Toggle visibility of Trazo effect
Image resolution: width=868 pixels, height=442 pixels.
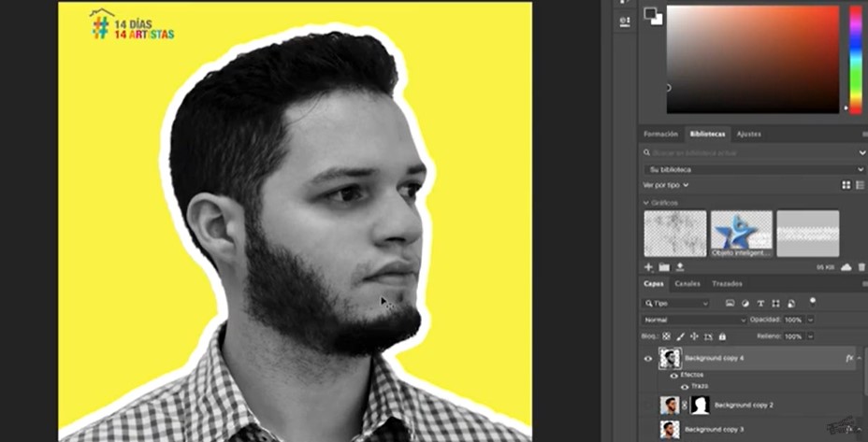click(x=685, y=386)
